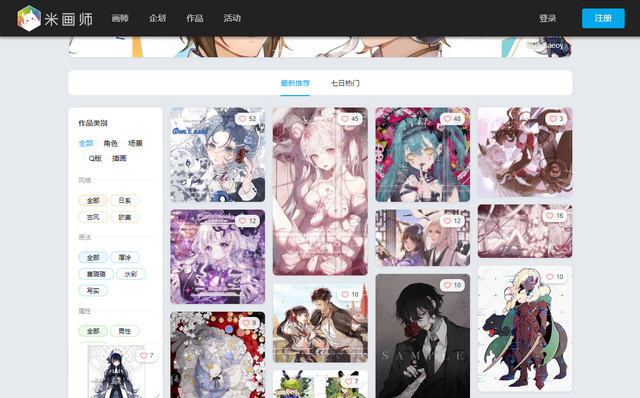Toggle the orange 全部 style tag
This screenshot has height=398, width=640.
pyautogui.click(x=93, y=200)
